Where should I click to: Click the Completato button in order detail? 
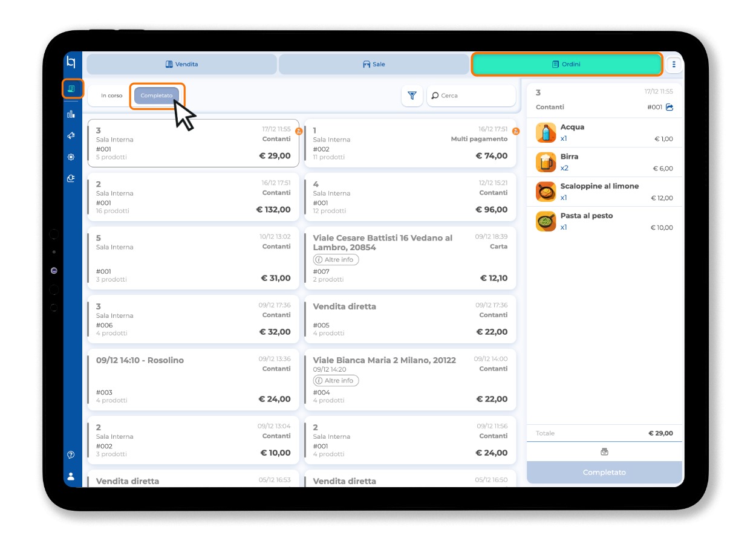[604, 473]
